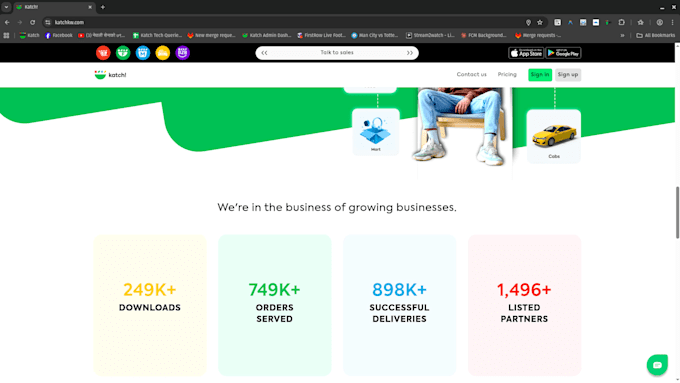
Task: Select the Cabs taxi card
Action: pyautogui.click(x=554, y=136)
